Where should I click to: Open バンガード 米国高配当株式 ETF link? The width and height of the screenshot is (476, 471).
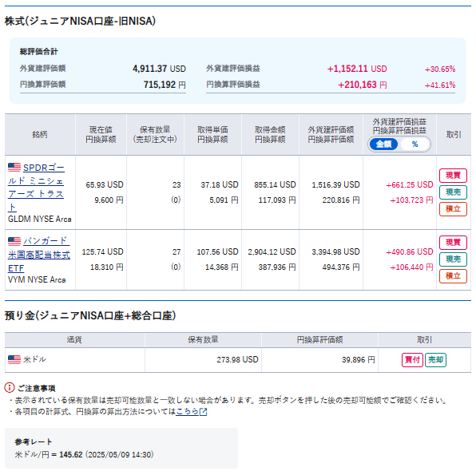39,255
